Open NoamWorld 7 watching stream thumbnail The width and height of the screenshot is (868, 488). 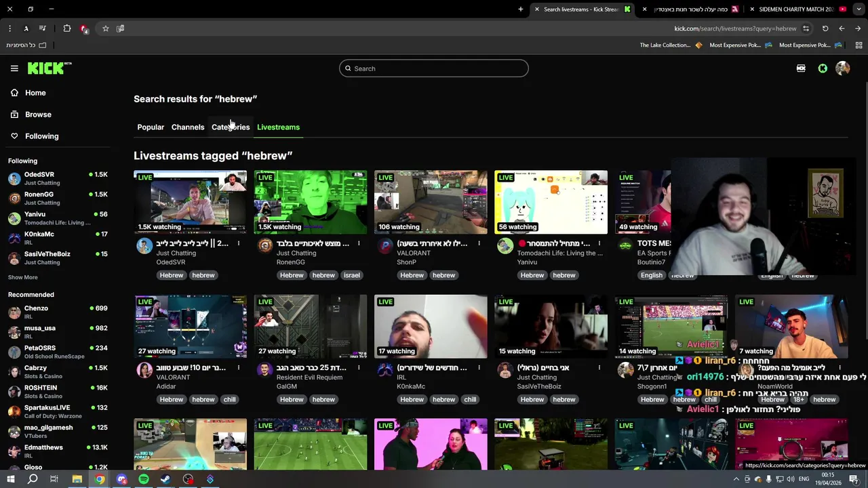click(x=791, y=326)
